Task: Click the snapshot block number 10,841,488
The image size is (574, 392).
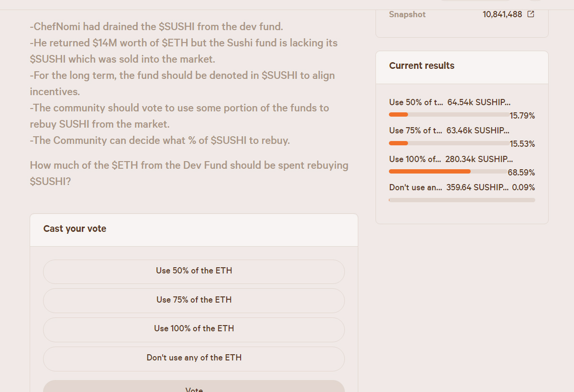Action: click(x=502, y=14)
